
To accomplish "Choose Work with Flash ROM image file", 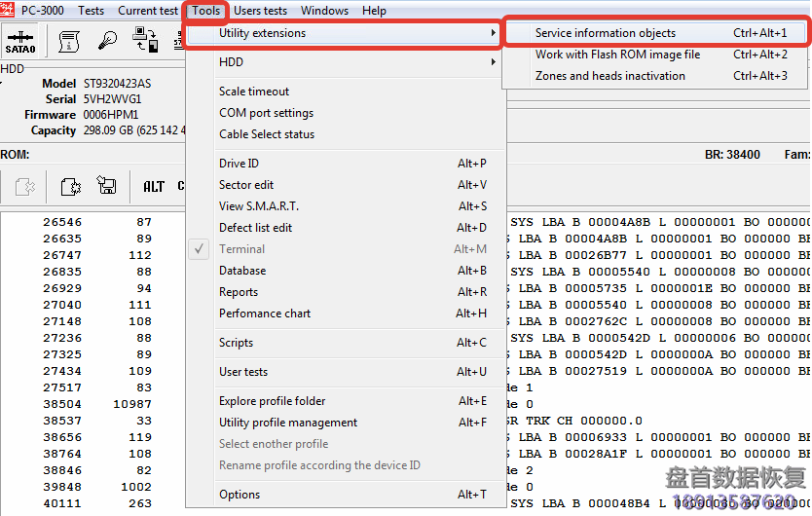I will tap(617, 55).
